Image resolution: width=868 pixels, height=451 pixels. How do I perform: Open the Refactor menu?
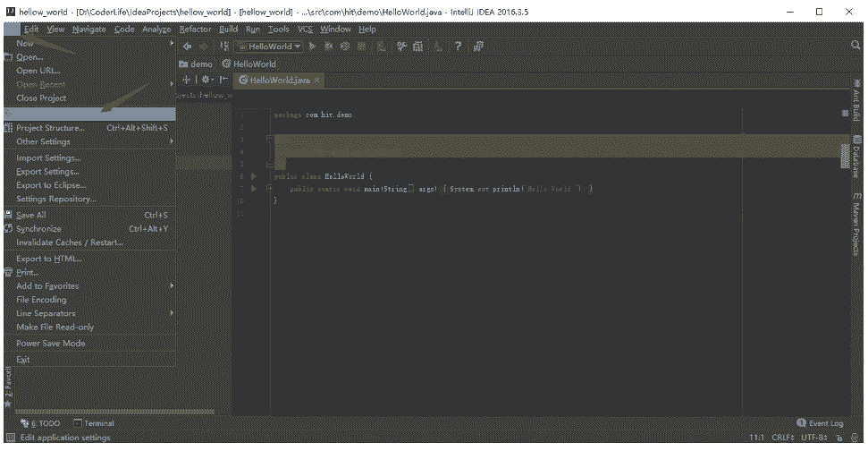point(195,30)
